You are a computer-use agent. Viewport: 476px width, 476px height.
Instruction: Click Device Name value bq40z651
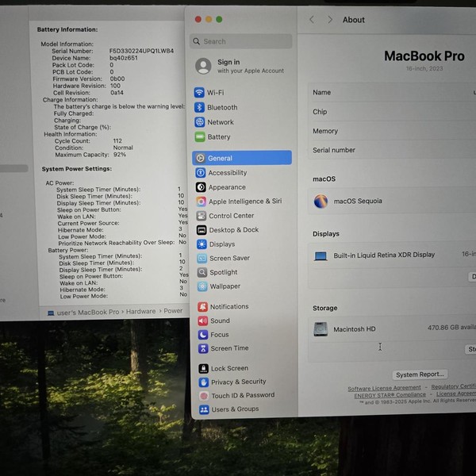point(124,58)
